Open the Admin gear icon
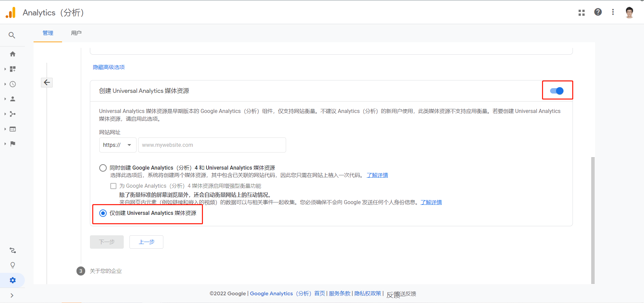Screen dimensions: 644x303 point(13,280)
